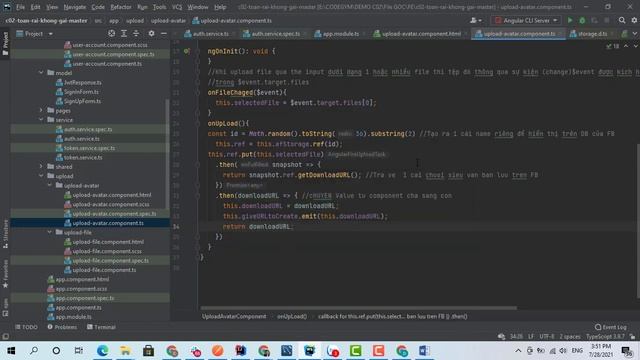The height and width of the screenshot is (360, 640).
Task: Click locate-file target icon in Project panel
Action: tap(111, 33)
